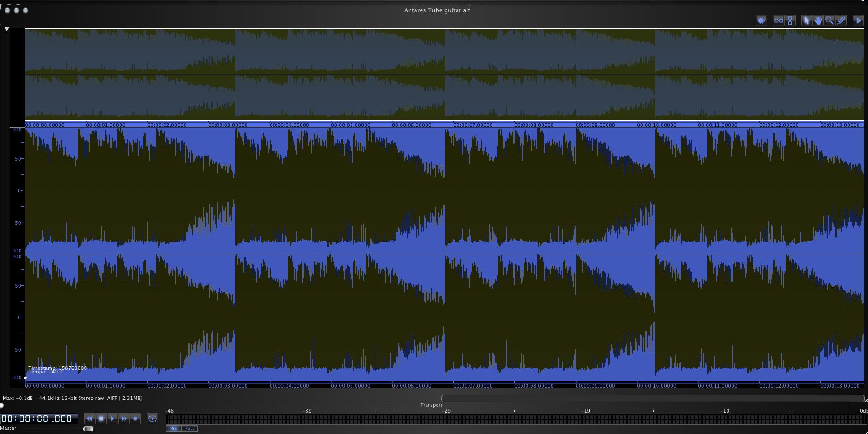This screenshot has height=434, width=868.
Task: Click the Transport label
Action: pos(431,405)
